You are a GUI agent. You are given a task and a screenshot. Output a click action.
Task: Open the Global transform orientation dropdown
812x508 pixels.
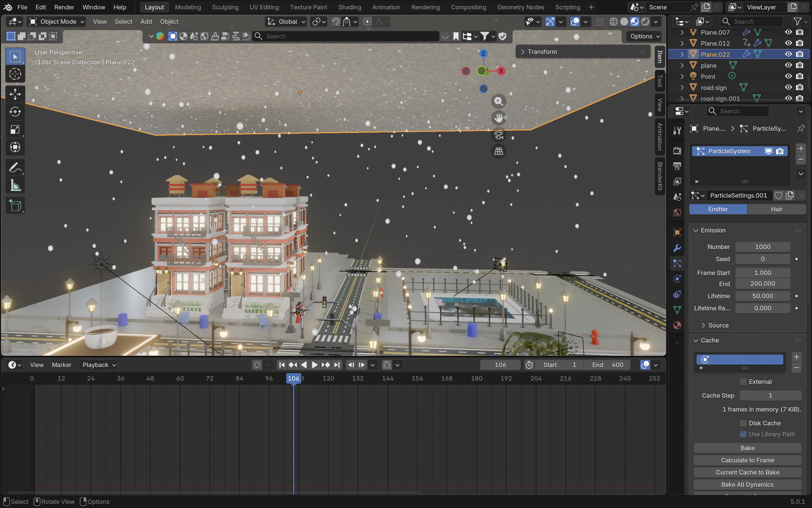pos(286,22)
